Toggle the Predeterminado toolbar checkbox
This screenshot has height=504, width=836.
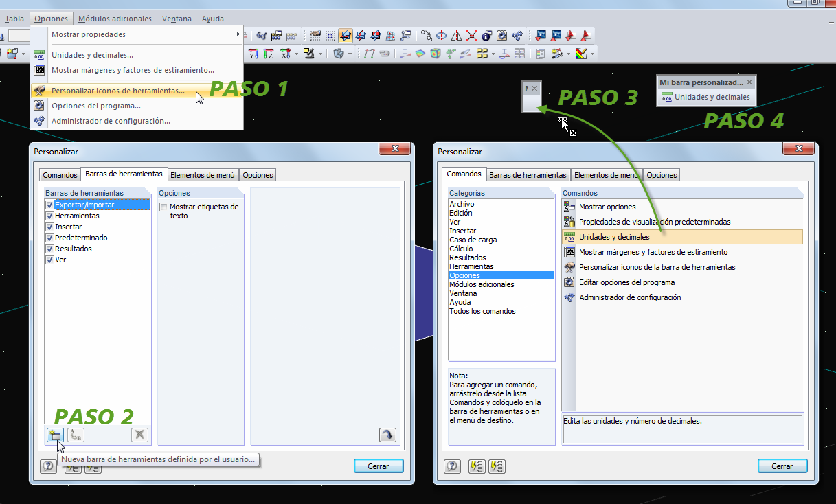[x=49, y=238]
